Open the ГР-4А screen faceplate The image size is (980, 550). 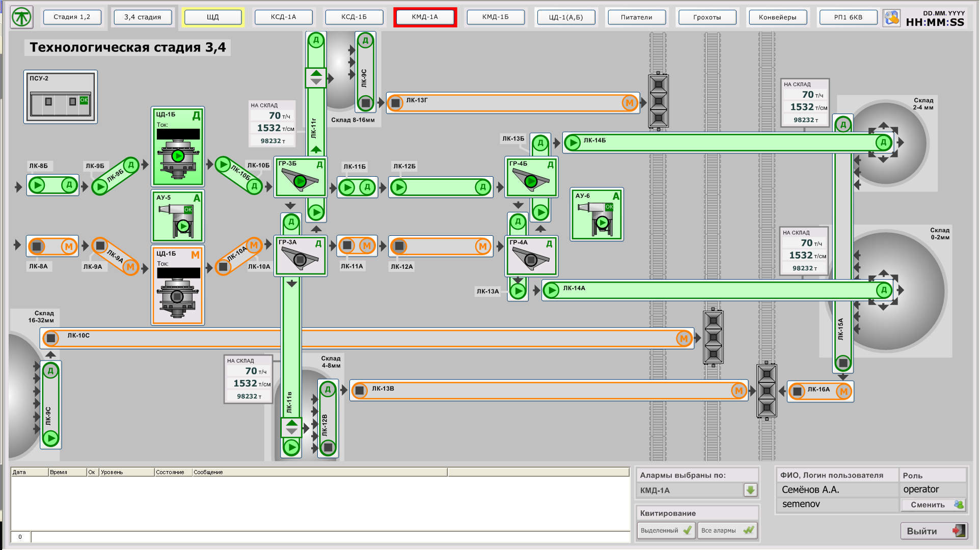tap(532, 256)
